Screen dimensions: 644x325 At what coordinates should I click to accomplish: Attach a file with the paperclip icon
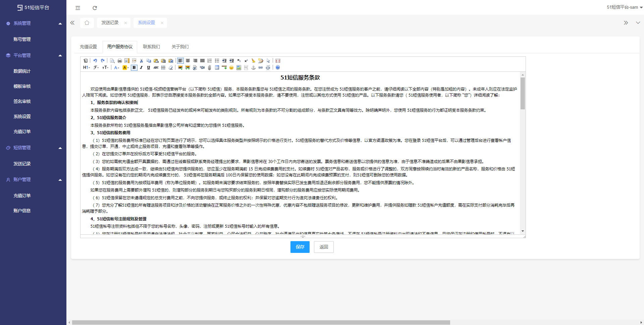(x=210, y=68)
